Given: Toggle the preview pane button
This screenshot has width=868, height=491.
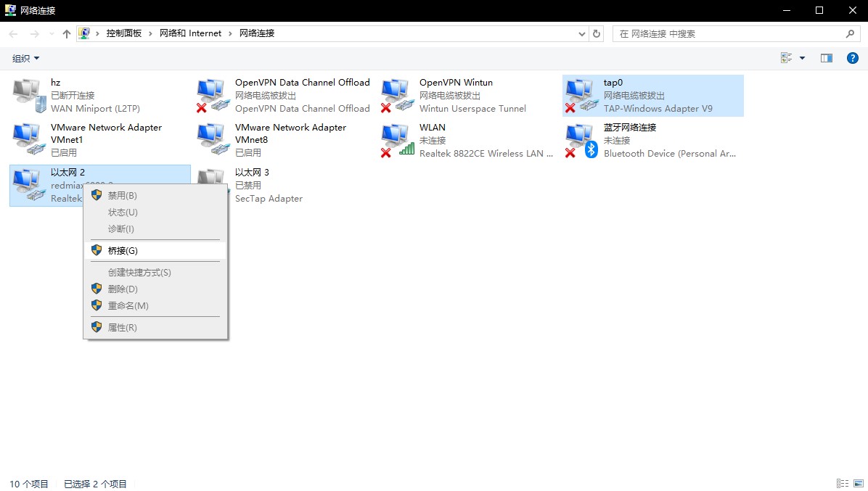Looking at the screenshot, I should coord(826,58).
